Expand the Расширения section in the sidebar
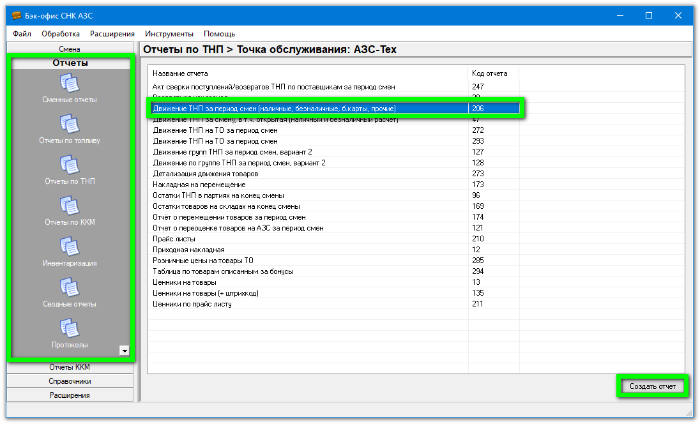Screen dimensions: 700x424 pyautogui.click(x=70, y=395)
